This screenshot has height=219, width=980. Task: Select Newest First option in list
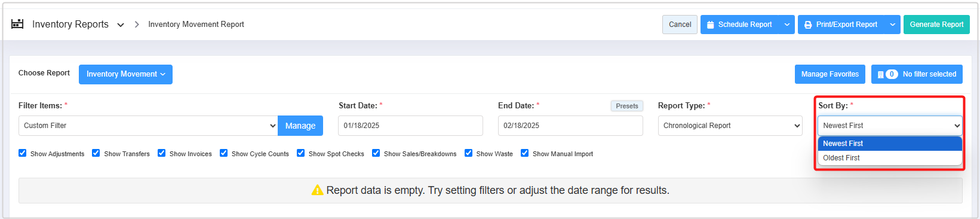click(890, 144)
